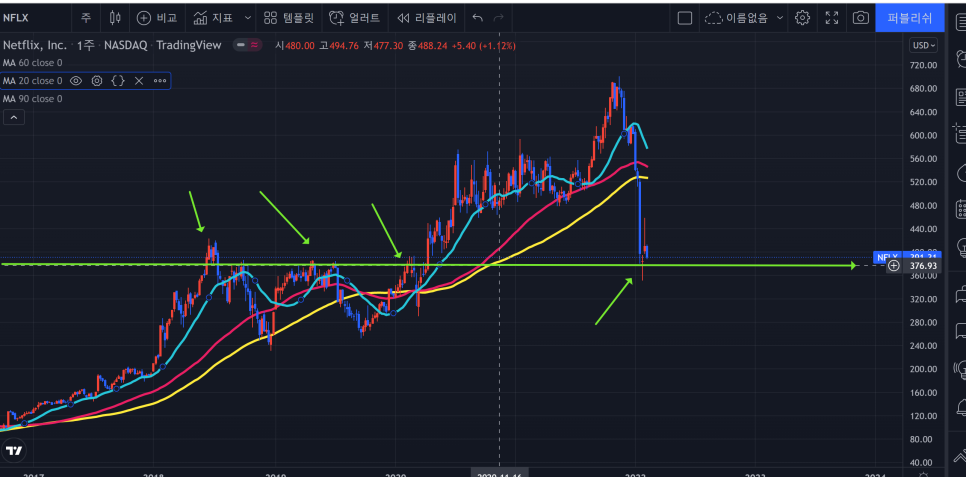
Task: Remove the MA 20 indicator
Action: (139, 81)
